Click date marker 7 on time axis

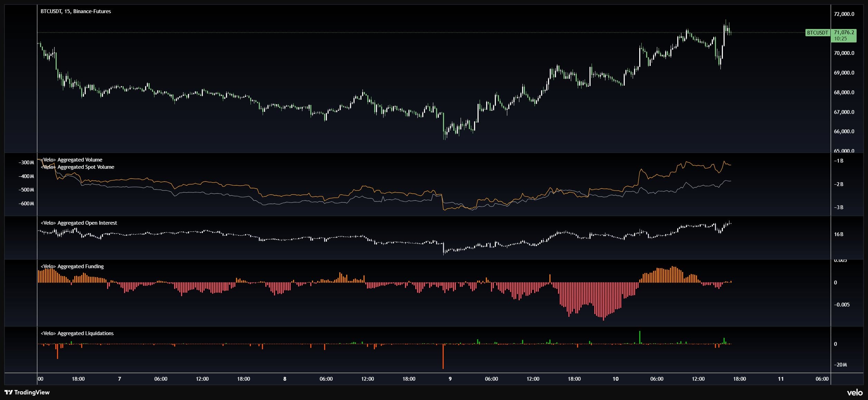tap(120, 379)
